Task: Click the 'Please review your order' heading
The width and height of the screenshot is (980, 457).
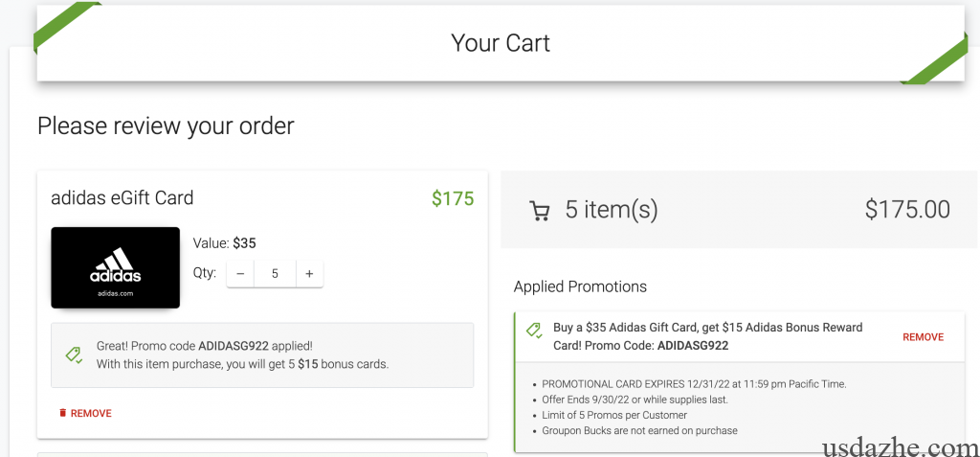Action: [x=166, y=126]
